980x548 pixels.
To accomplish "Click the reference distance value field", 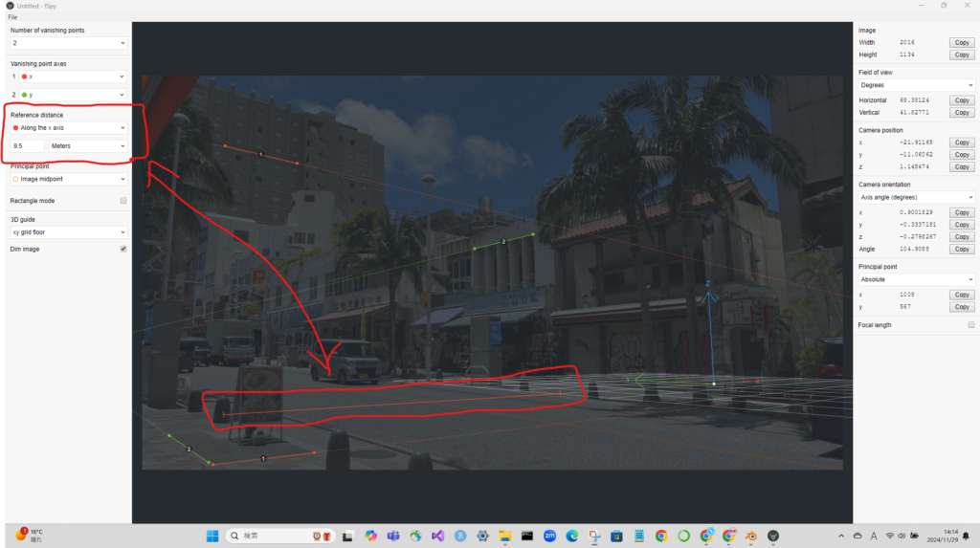I will pos(28,146).
